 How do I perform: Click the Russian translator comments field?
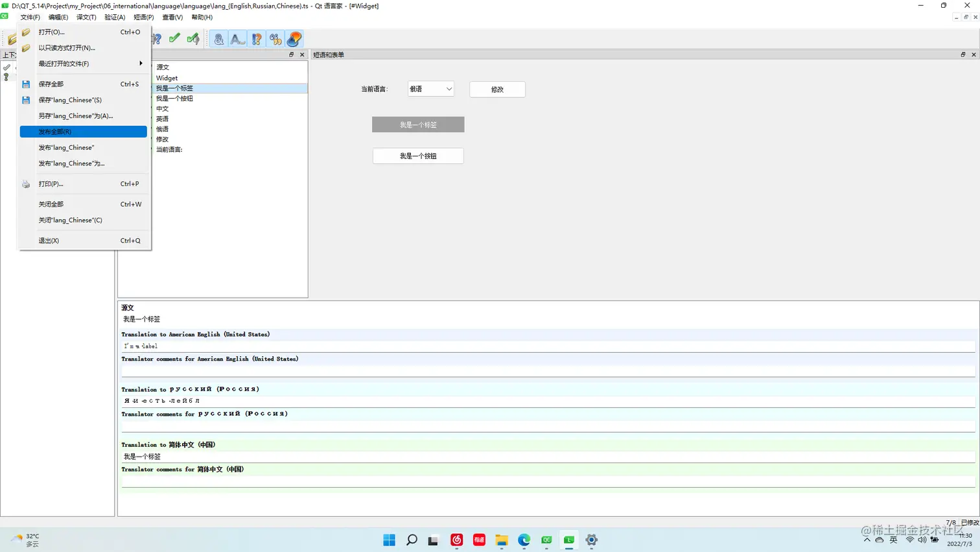[x=548, y=426]
